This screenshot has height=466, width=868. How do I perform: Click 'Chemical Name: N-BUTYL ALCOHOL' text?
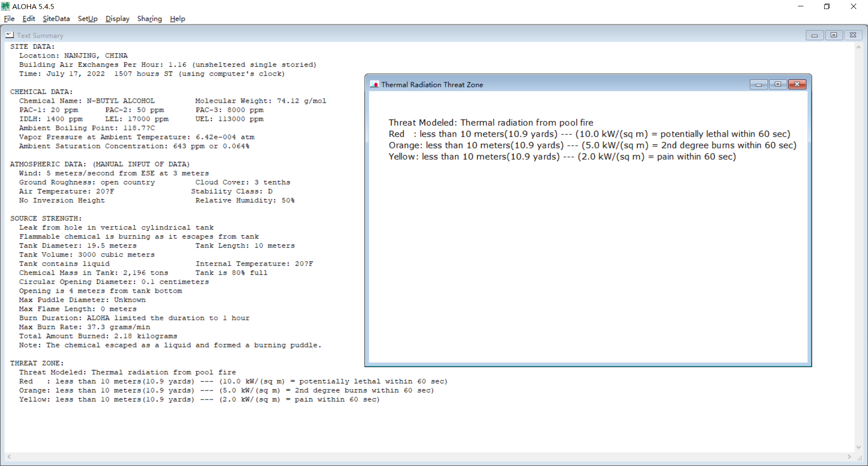(x=87, y=101)
